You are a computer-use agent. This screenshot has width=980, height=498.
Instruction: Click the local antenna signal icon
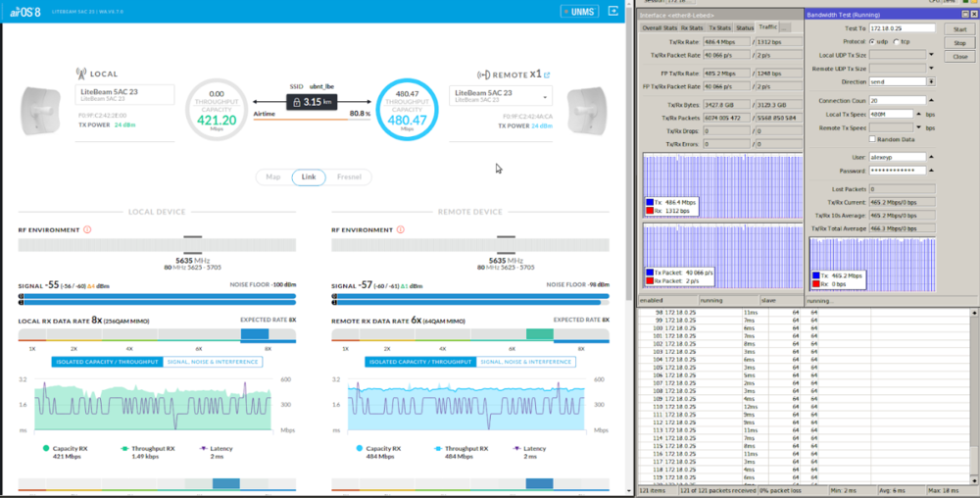point(81,74)
